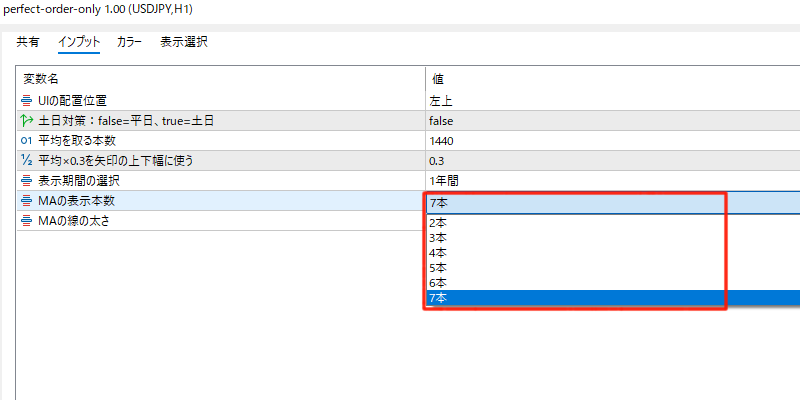
Task: Click the MAの表示本数 row type icon
Action: click(26, 201)
